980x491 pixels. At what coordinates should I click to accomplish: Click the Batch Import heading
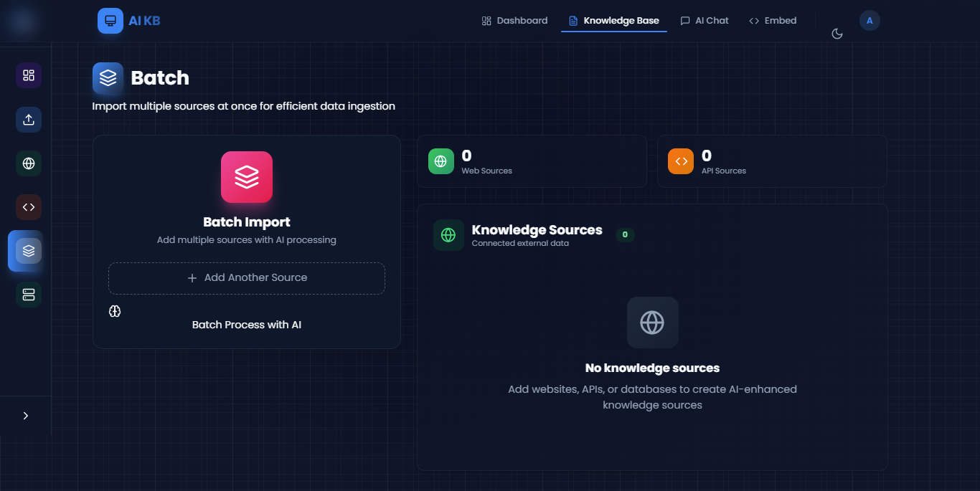247,222
